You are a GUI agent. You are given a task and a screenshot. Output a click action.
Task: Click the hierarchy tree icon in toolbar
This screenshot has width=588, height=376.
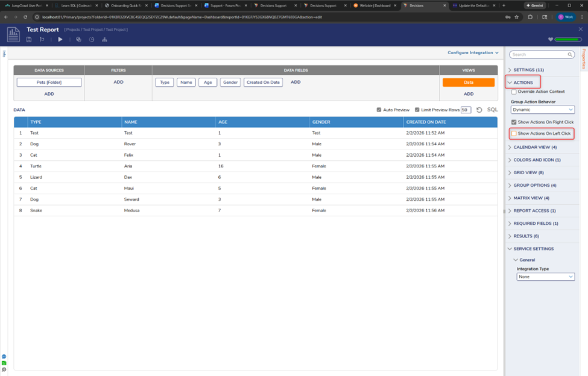tap(104, 40)
